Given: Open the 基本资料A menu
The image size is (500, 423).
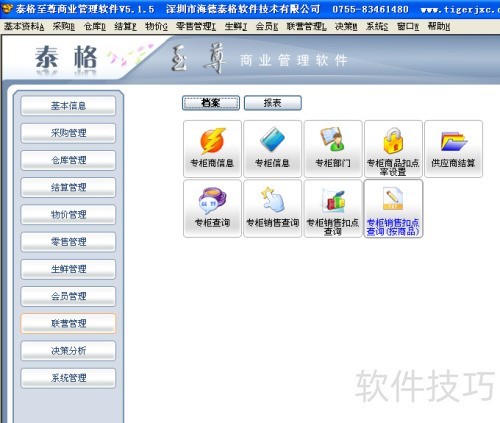Looking at the screenshot, I should coord(24,26).
